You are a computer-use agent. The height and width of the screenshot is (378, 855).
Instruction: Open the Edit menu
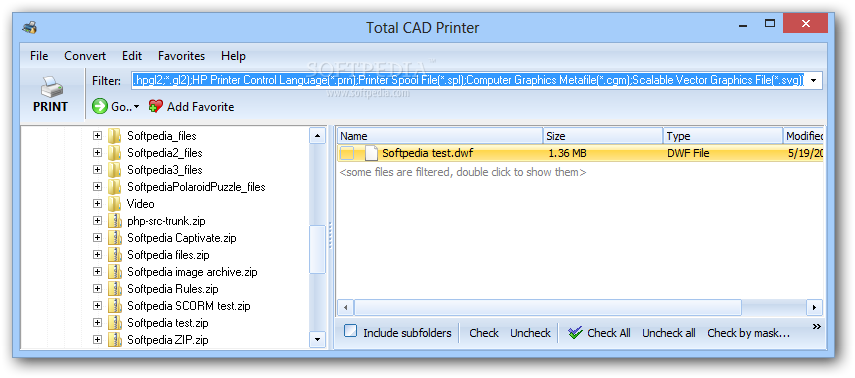pyautogui.click(x=132, y=56)
